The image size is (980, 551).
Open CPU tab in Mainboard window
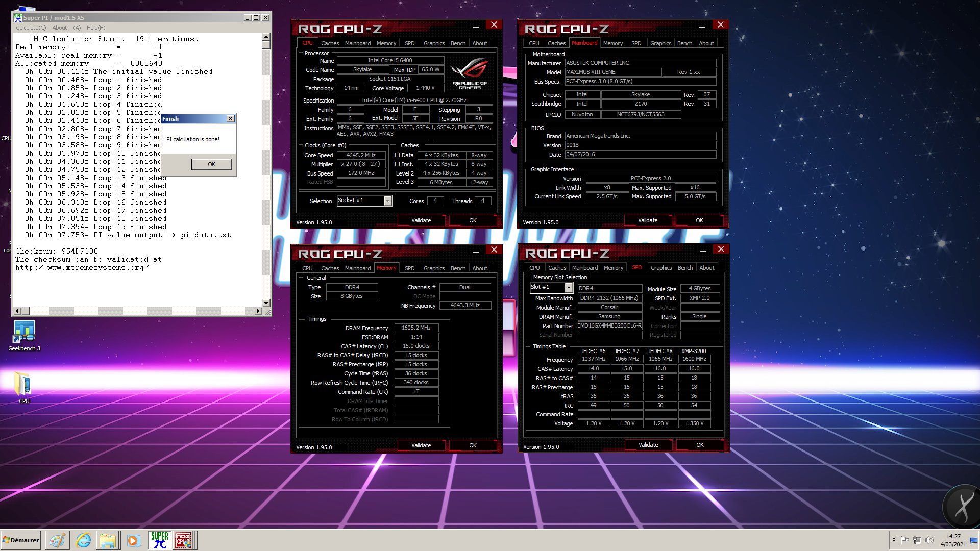(x=534, y=43)
